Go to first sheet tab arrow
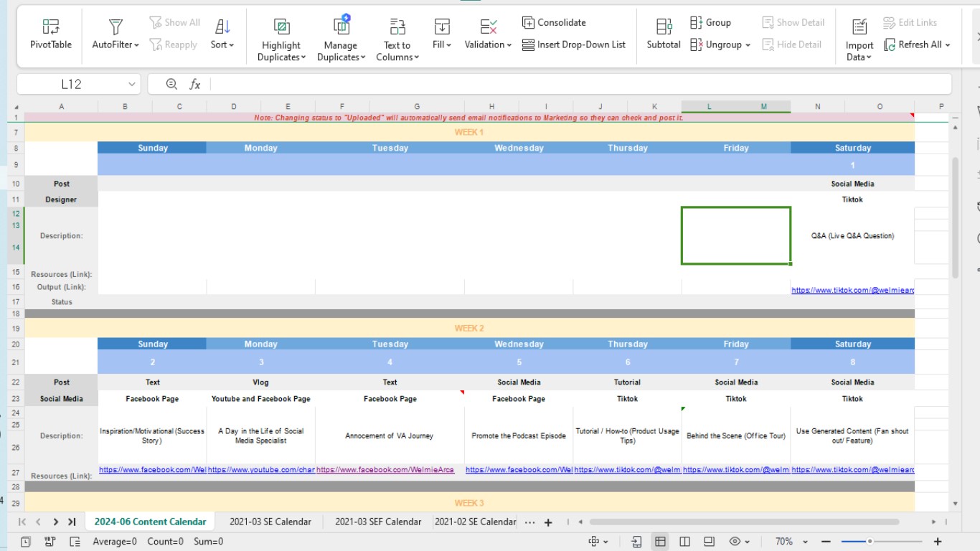Screen dimensions: 980x551 pyautogui.click(x=22, y=522)
